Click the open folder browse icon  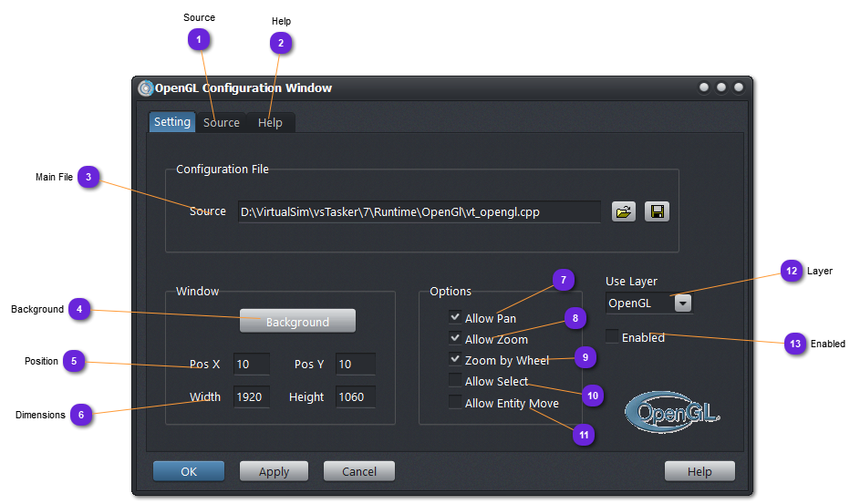pyautogui.click(x=624, y=211)
